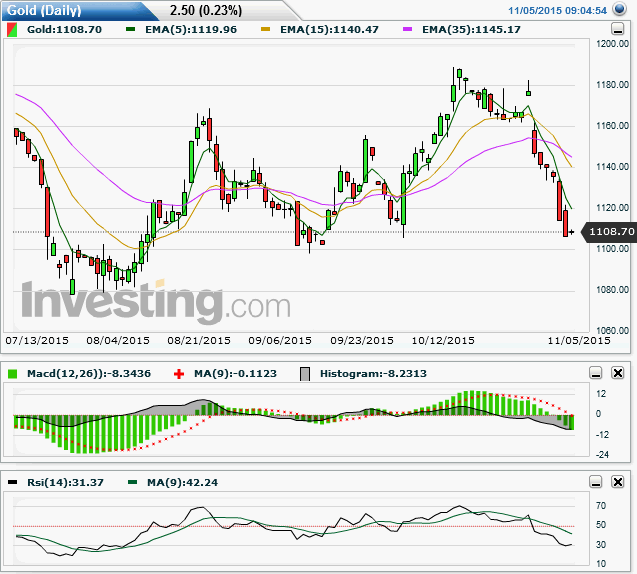Click the dark green EMA(5) legend swatch

[x=130, y=29]
